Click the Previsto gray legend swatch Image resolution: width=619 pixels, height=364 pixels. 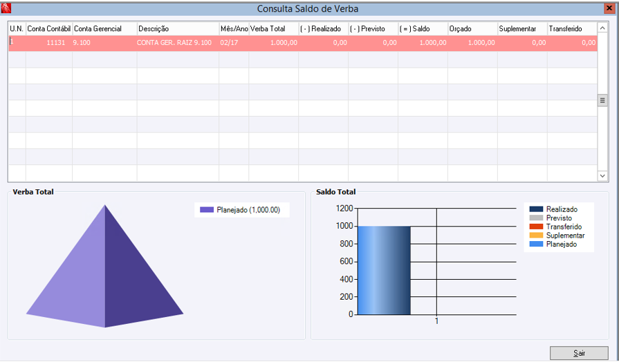536,218
